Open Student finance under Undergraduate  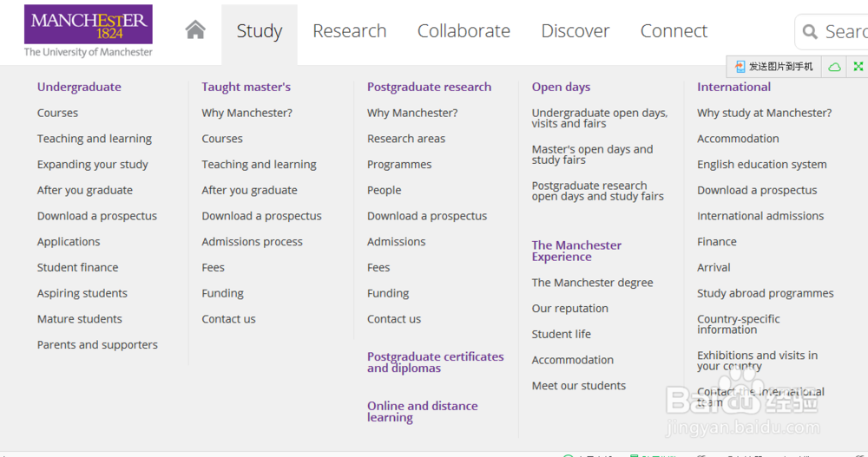77,267
